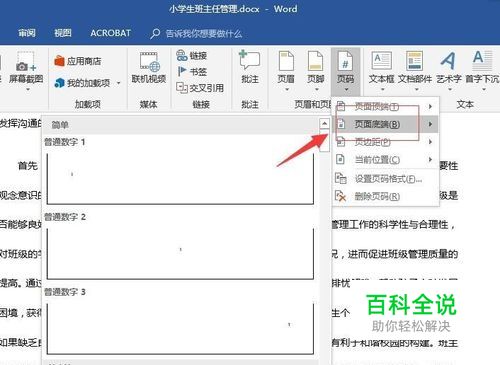This screenshot has width=500, height=365.
Task: Open the 页眉 dropdown arrow
Action: click(286, 89)
